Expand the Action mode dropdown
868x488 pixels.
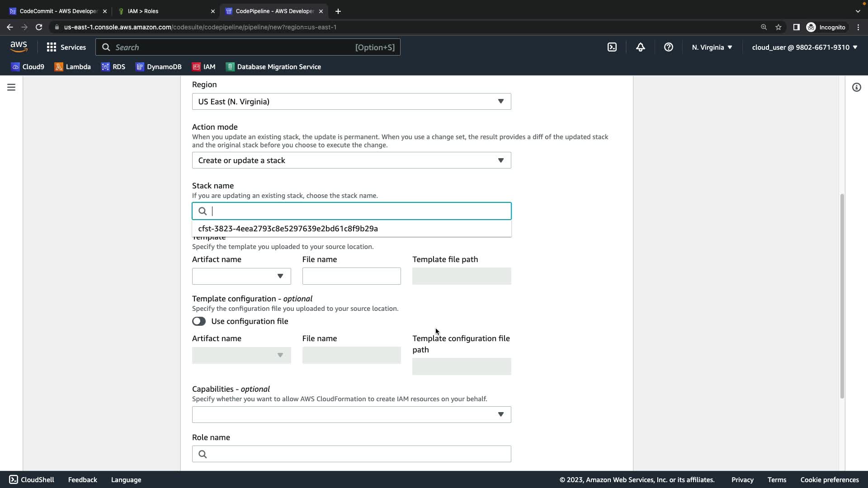click(x=351, y=160)
